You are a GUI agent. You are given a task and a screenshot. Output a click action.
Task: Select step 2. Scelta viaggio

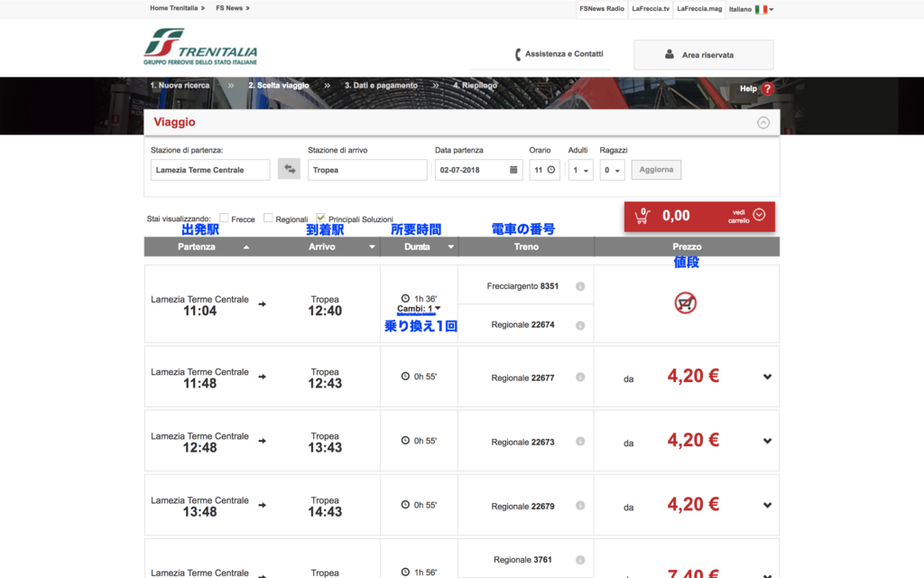[x=279, y=86]
